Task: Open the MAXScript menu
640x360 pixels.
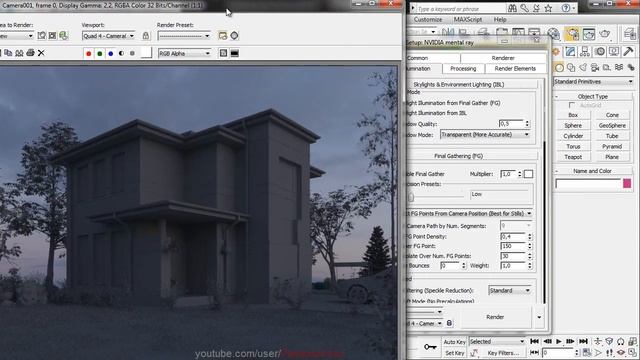Action: click(x=468, y=20)
